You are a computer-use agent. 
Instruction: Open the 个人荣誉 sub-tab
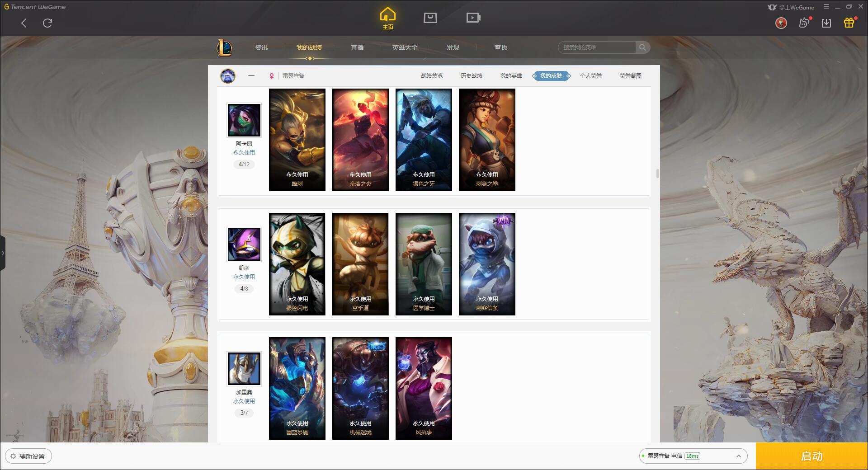tap(591, 76)
